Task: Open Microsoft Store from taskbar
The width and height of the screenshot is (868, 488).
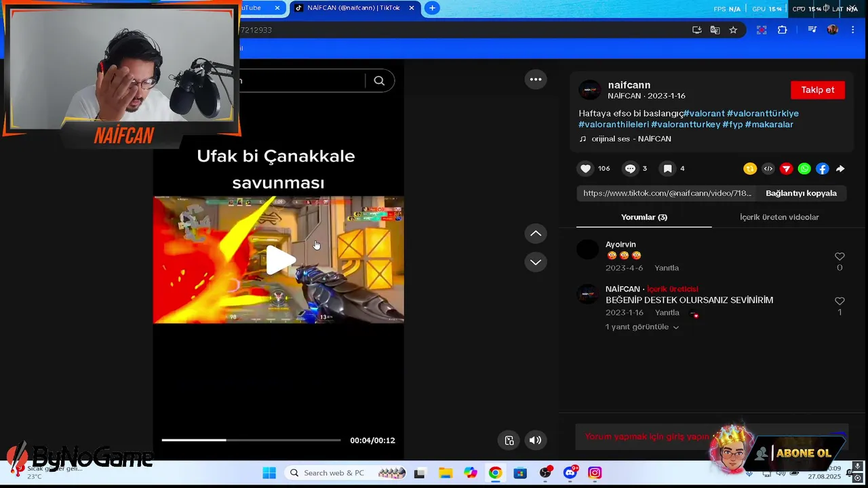Action: 520,472
